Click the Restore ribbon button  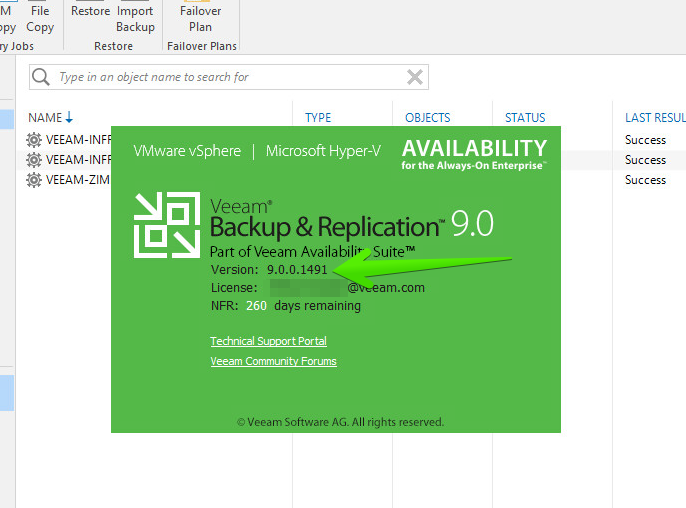pos(91,11)
